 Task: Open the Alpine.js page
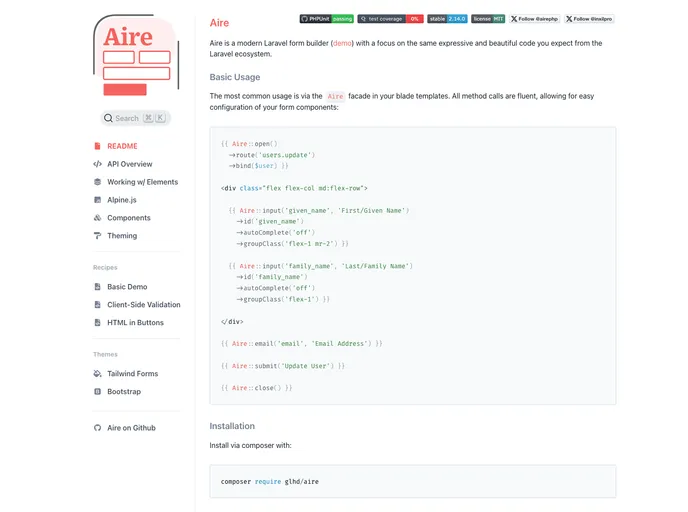point(122,200)
